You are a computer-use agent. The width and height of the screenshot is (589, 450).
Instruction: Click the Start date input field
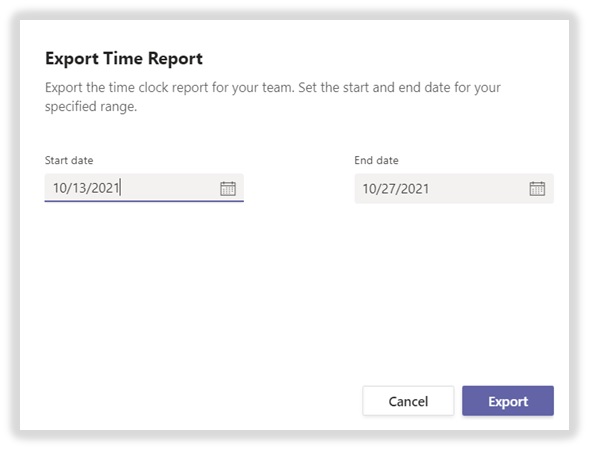pos(144,188)
